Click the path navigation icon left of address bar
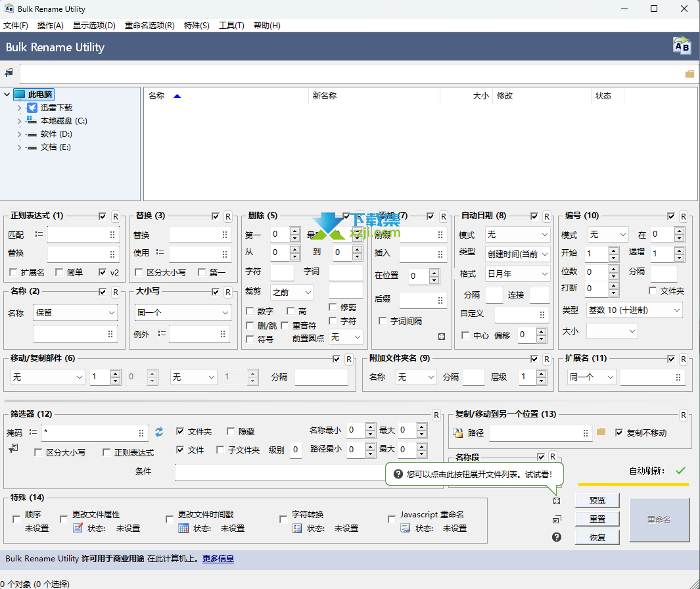 [9, 72]
